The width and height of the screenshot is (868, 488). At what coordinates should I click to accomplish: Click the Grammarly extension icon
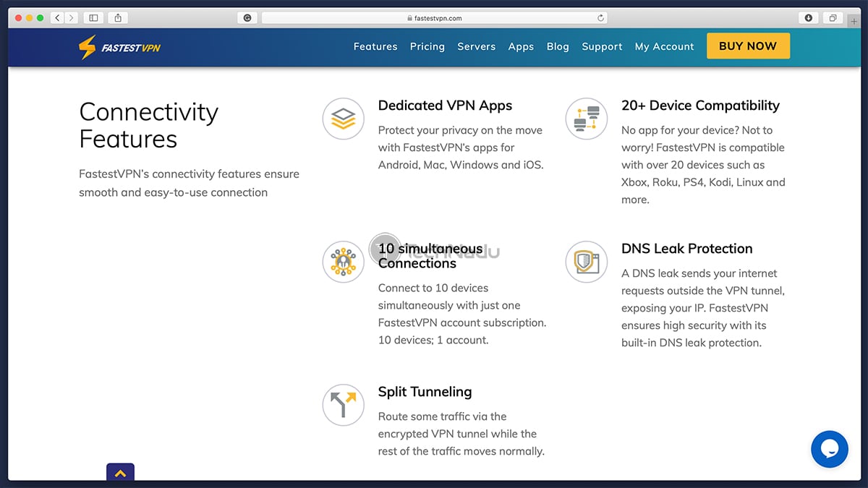pyautogui.click(x=247, y=18)
